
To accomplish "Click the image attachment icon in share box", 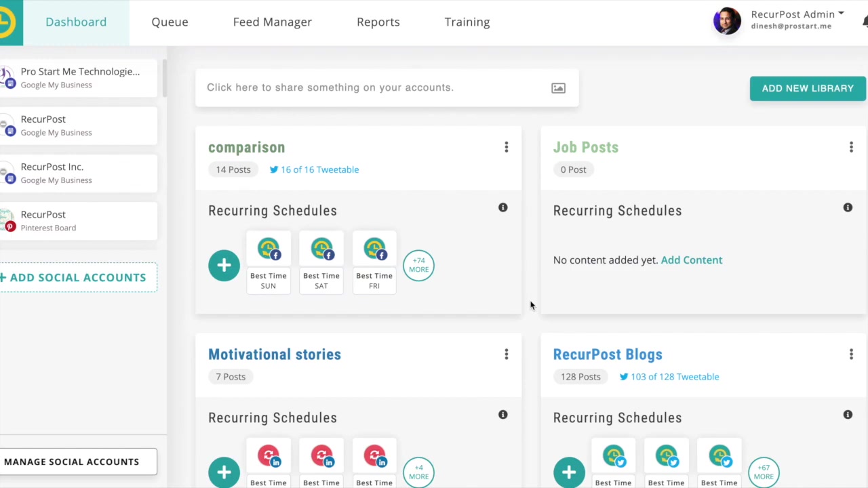I will pyautogui.click(x=558, y=88).
